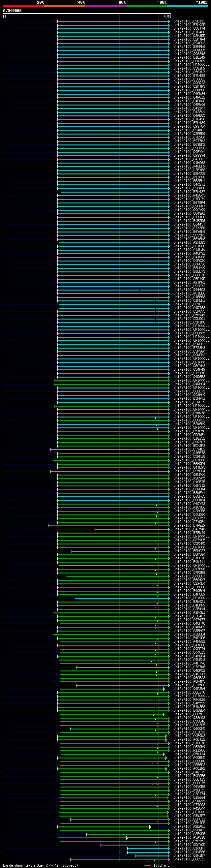Image resolution: width=211 pixels, height=868 pixels.
Task: Open hit UniRef100_Q9LX12
Action: click(x=190, y=21)
